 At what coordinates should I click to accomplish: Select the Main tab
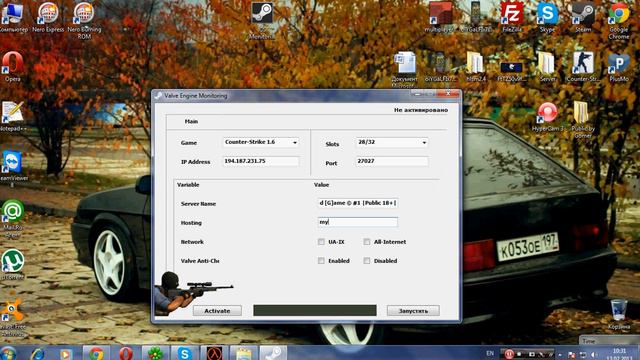(191, 121)
